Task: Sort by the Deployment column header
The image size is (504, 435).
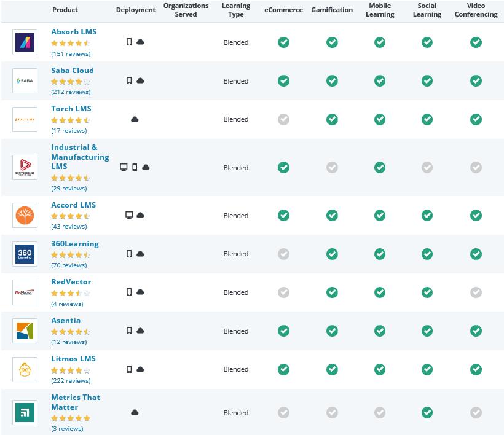Action: (136, 10)
